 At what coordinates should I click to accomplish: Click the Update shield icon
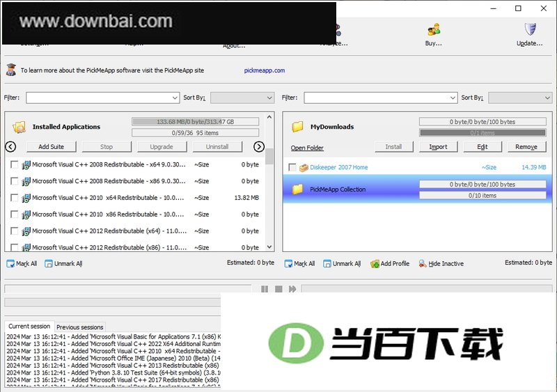(x=530, y=29)
